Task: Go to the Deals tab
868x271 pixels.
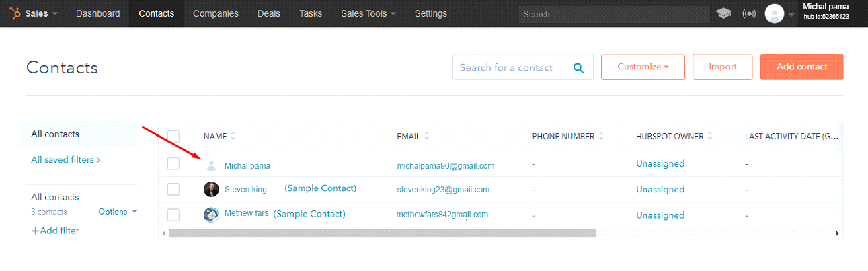Action: [x=269, y=13]
